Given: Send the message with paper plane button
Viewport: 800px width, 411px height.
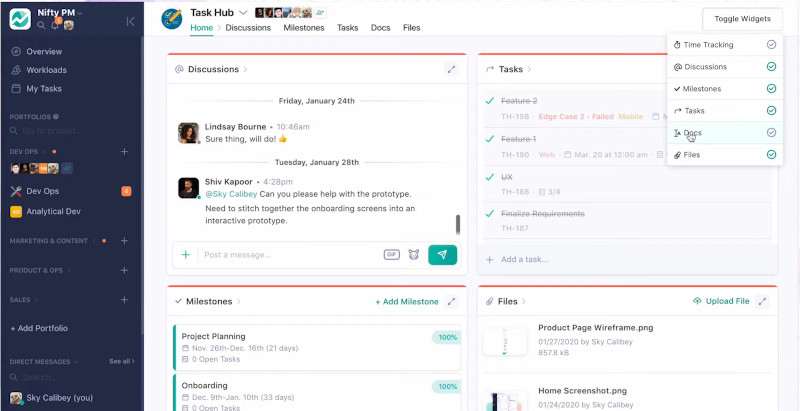Looking at the screenshot, I should tap(442, 255).
